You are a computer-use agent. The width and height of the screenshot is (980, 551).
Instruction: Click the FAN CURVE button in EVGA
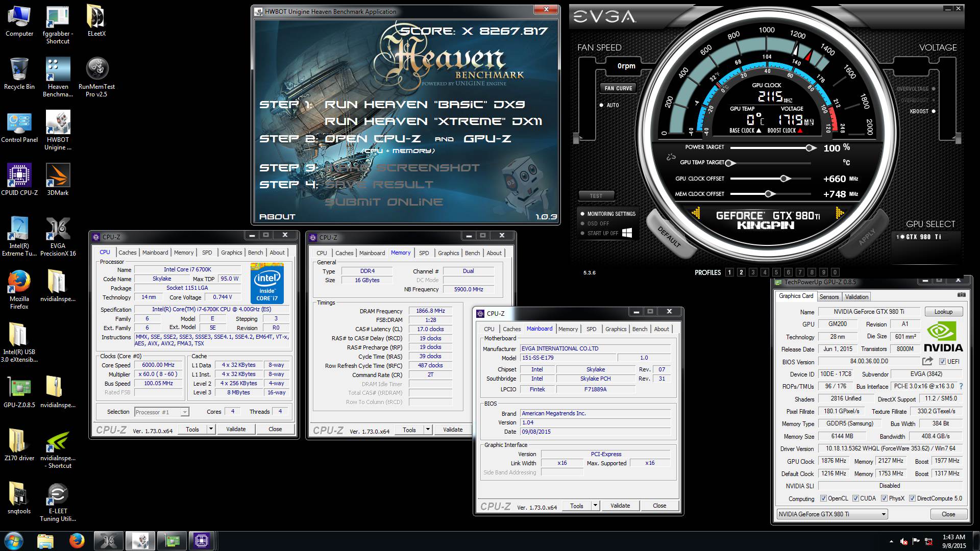618,88
